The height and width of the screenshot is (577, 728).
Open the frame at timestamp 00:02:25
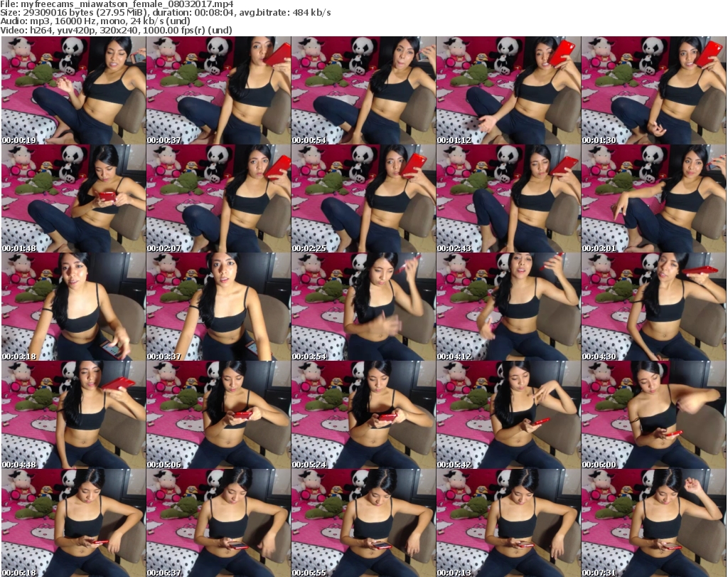(363, 198)
